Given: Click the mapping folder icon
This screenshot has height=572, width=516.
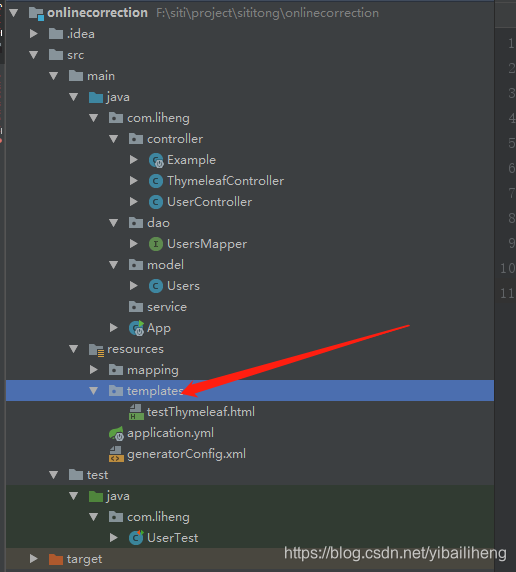Looking at the screenshot, I should click(x=116, y=370).
